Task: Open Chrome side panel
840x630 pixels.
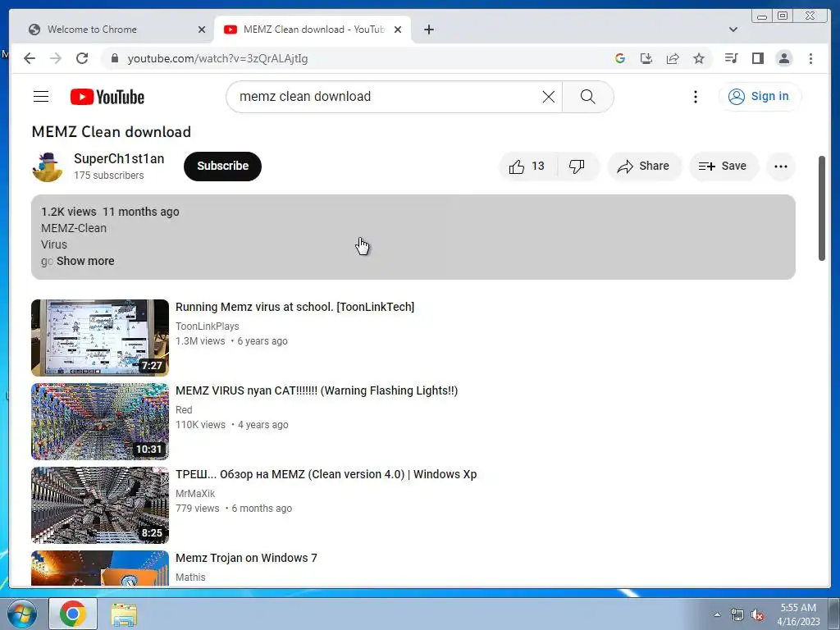Action: (757, 58)
